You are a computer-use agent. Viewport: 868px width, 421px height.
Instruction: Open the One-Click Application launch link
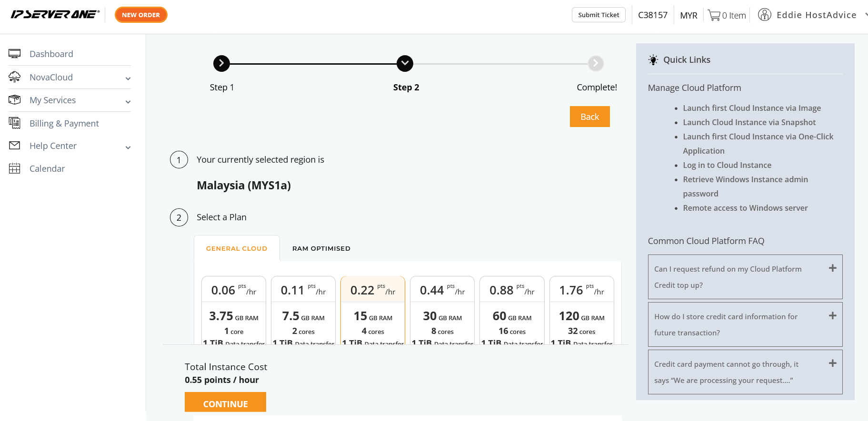coord(758,144)
